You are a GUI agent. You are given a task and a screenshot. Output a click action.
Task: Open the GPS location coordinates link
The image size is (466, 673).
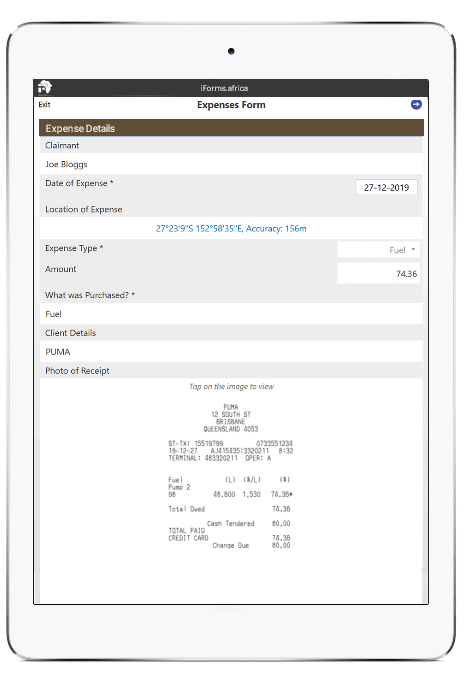pyautogui.click(x=231, y=228)
